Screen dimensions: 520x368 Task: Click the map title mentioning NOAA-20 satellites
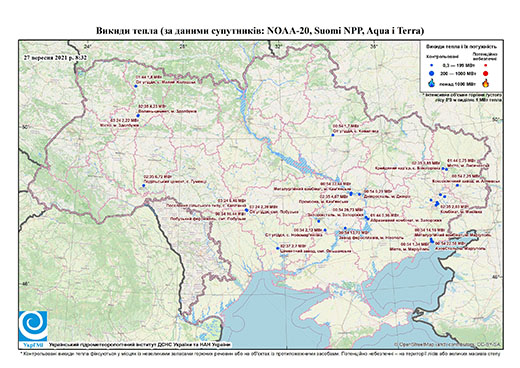tap(260, 31)
